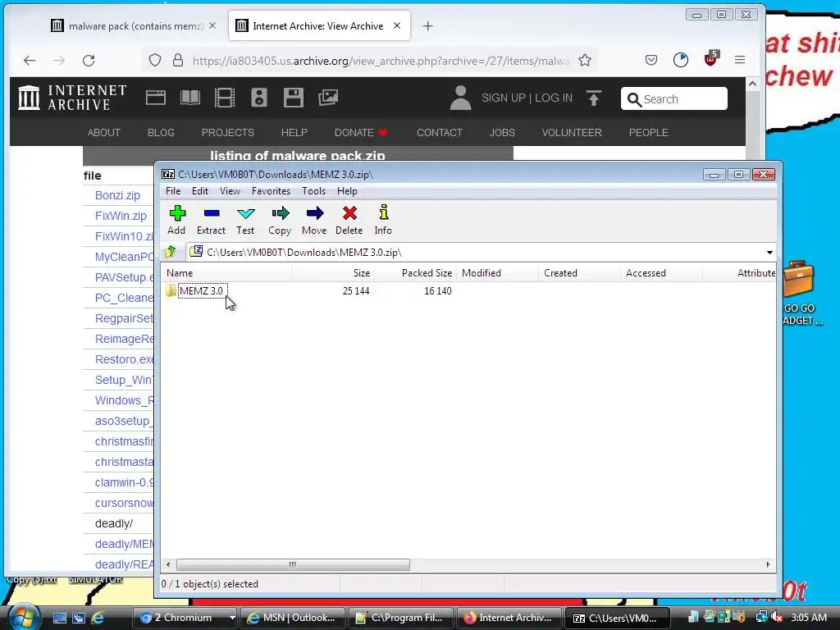The width and height of the screenshot is (840, 630).
Task: Go up one folder level in 7-Zip
Action: pos(171,252)
